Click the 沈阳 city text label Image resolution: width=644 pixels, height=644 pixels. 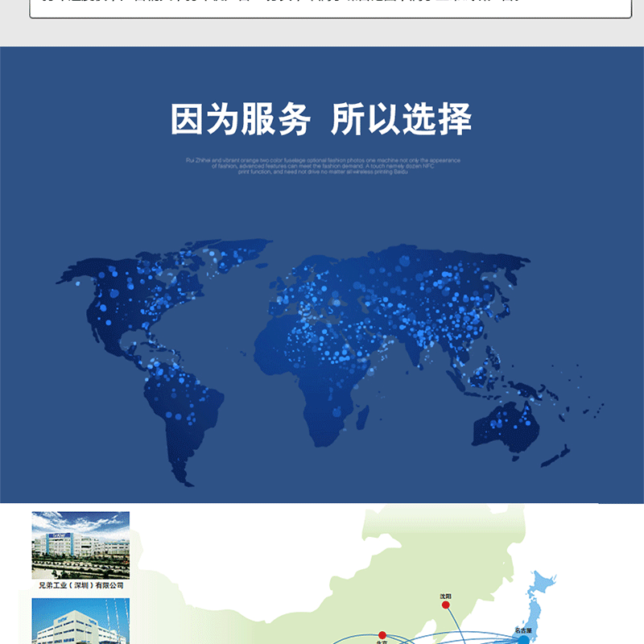(445, 596)
